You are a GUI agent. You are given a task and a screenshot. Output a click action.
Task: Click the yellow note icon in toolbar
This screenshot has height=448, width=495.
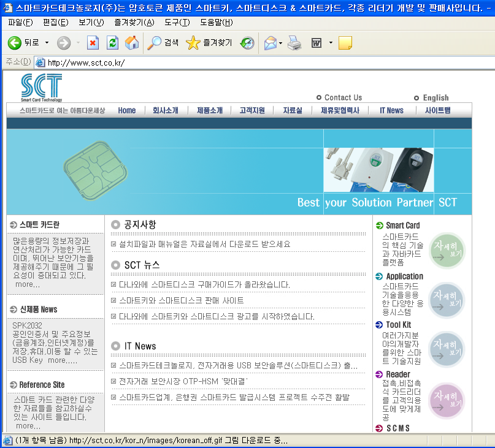pyautogui.click(x=345, y=43)
